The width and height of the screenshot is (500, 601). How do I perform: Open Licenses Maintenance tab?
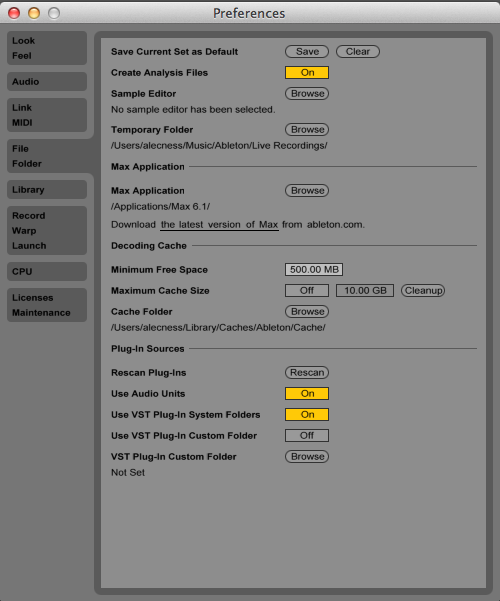(47, 305)
